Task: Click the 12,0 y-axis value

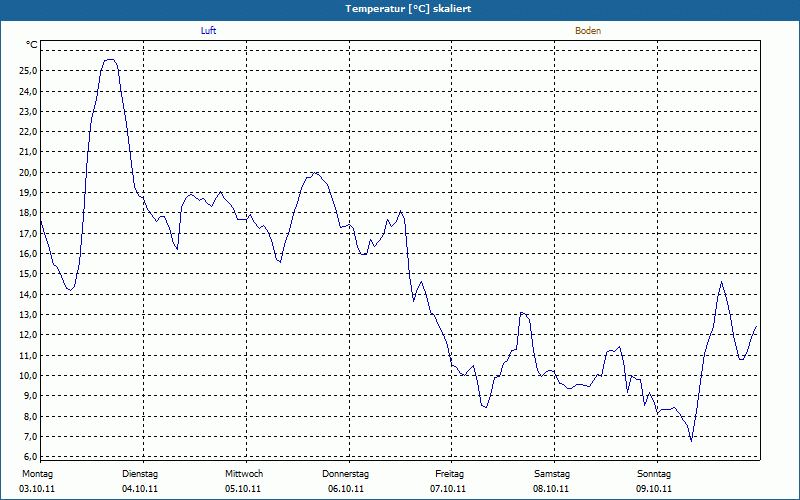Action: coord(28,335)
